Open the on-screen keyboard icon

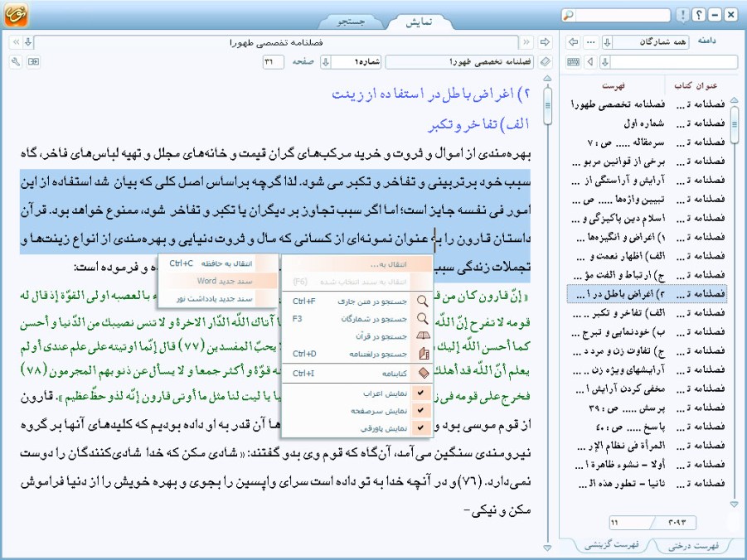574,62
